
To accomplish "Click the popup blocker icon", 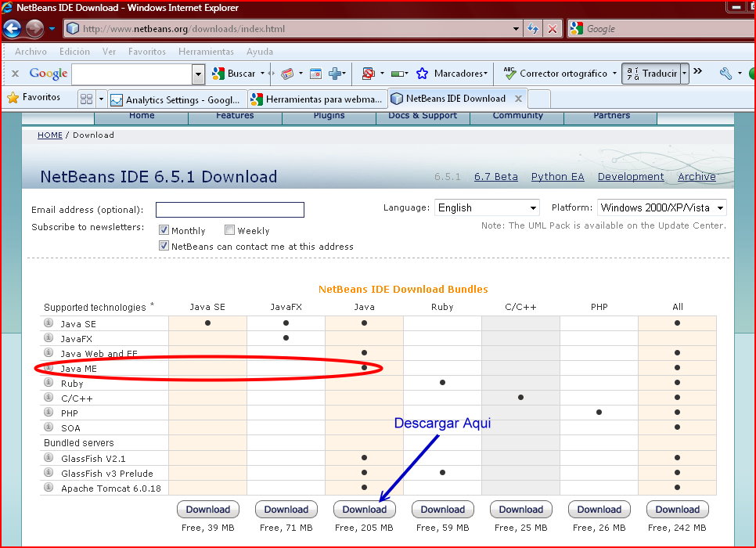I will [369, 74].
